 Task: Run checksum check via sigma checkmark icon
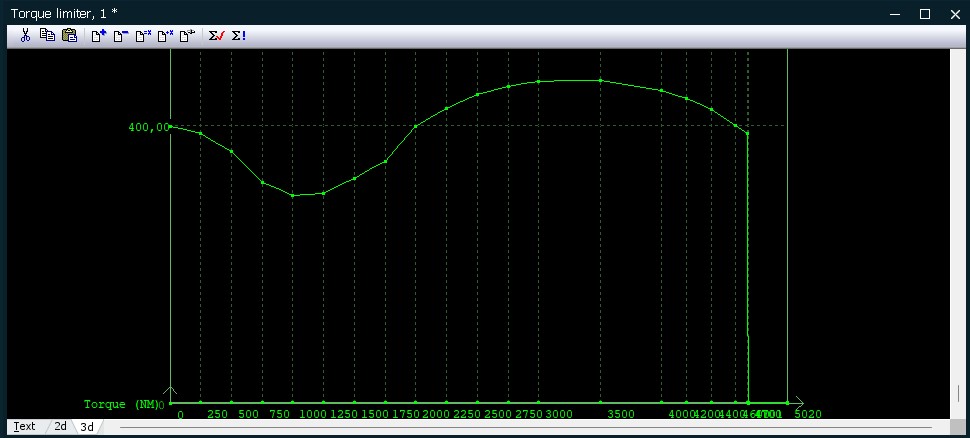(216, 36)
